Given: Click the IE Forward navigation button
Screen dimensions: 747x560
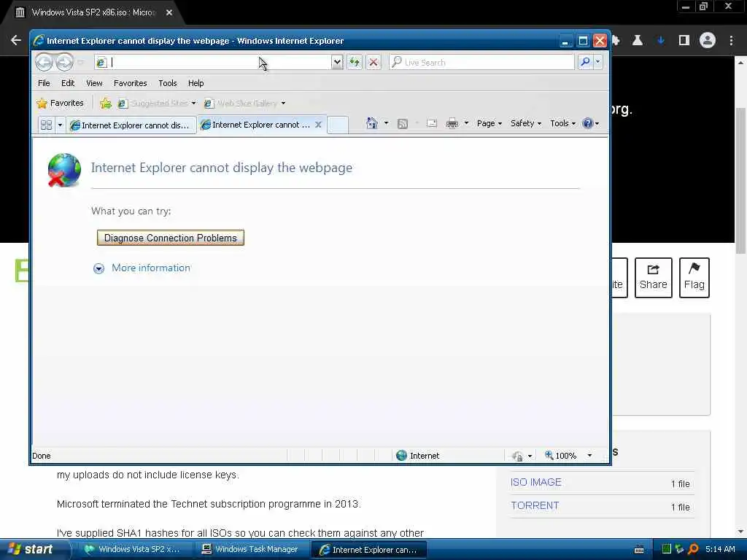Looking at the screenshot, I should click(64, 62).
